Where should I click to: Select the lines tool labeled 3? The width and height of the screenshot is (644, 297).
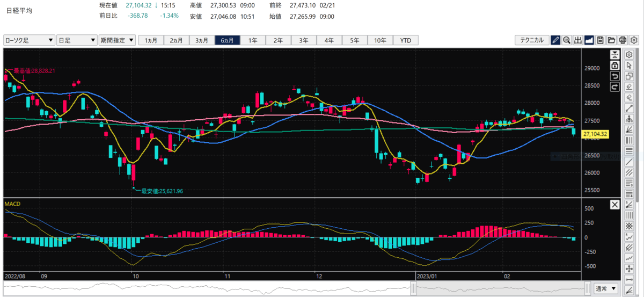[x=630, y=183]
